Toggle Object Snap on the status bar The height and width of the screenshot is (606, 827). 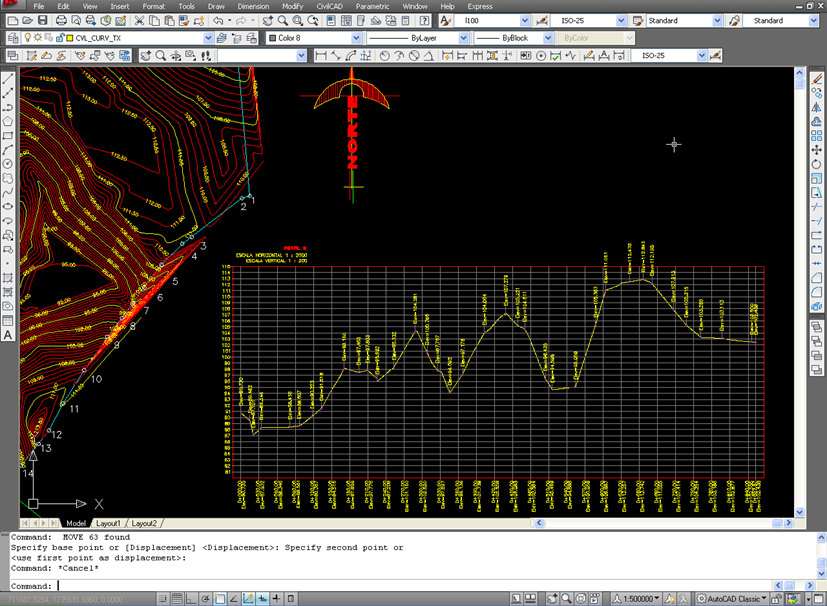(x=220, y=597)
